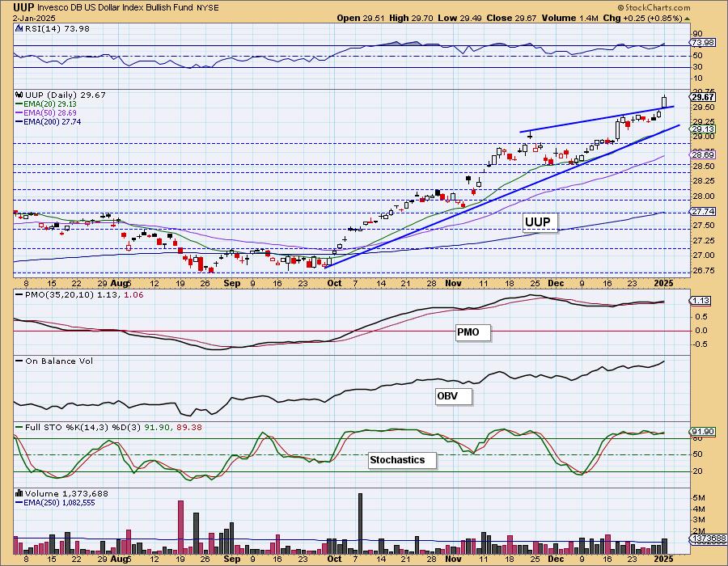Click the 73.98 RSI value tag on right axis
Image resolution: width=728 pixels, height=566 pixels.
pyautogui.click(x=702, y=42)
